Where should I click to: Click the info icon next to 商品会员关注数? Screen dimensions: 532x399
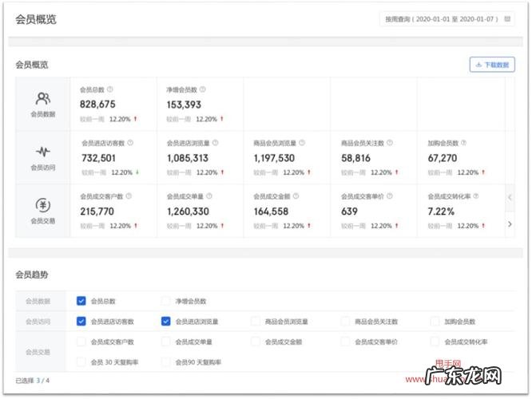[390, 143]
